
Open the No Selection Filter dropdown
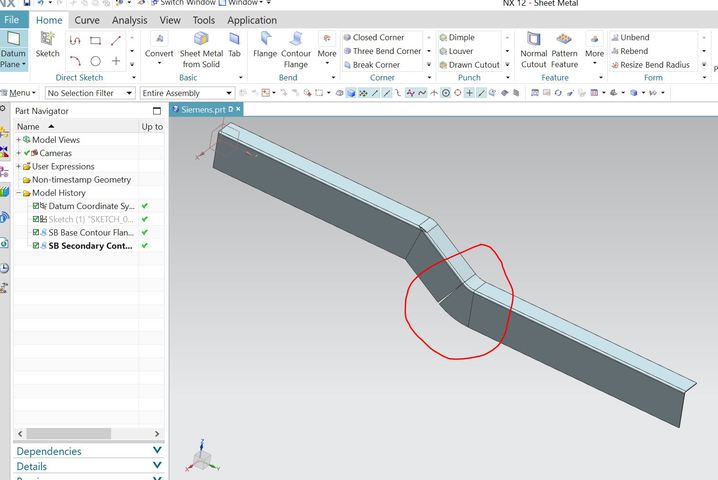coord(90,93)
